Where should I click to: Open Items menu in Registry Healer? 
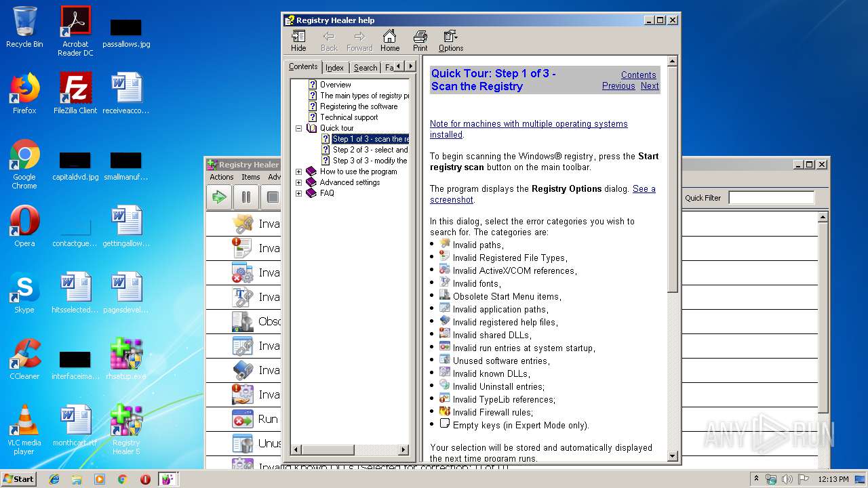pyautogui.click(x=251, y=177)
